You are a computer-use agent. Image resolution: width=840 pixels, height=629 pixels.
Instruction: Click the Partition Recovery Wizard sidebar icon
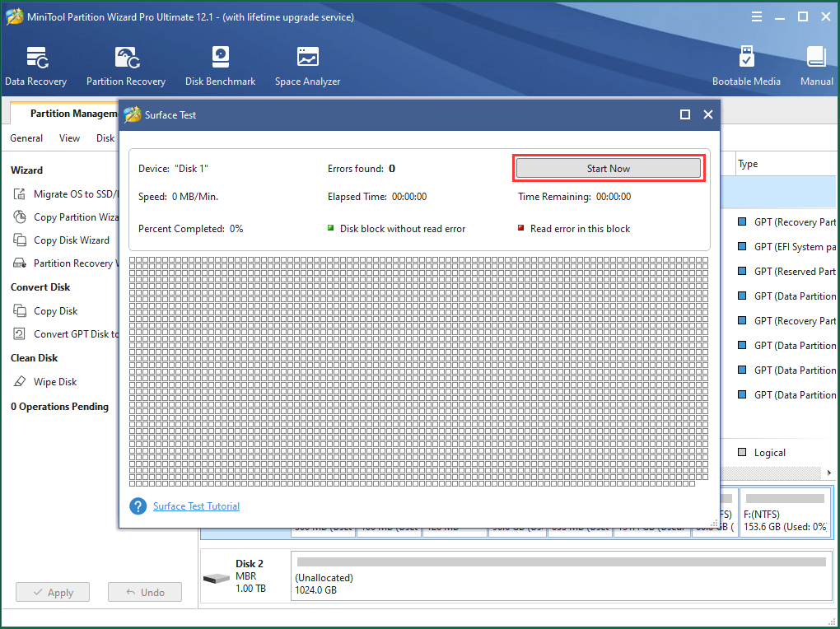20,263
